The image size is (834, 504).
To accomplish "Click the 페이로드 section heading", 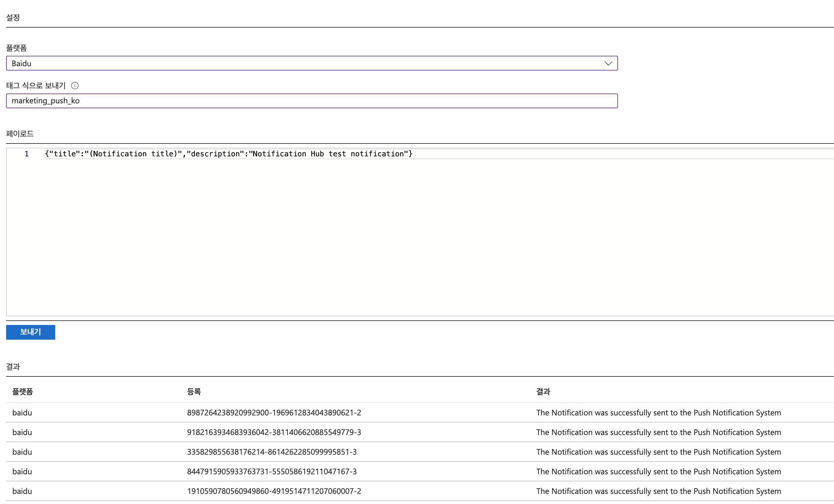I will (20, 134).
